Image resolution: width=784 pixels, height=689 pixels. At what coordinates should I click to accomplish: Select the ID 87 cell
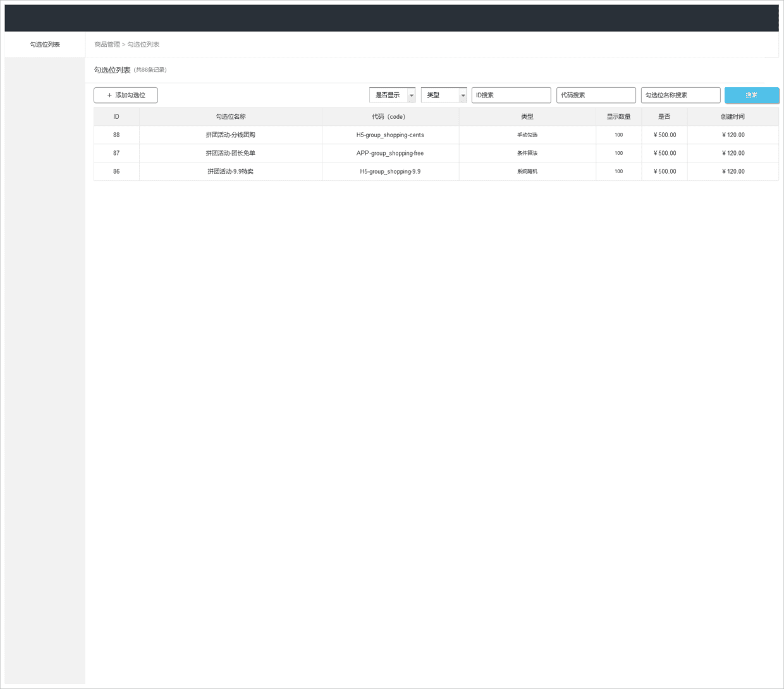(116, 153)
